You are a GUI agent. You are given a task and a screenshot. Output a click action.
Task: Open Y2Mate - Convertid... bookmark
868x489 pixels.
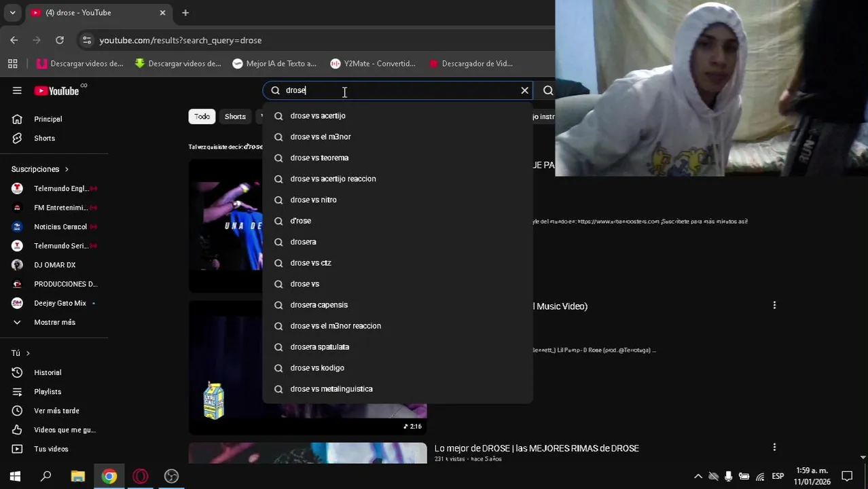[x=373, y=63]
